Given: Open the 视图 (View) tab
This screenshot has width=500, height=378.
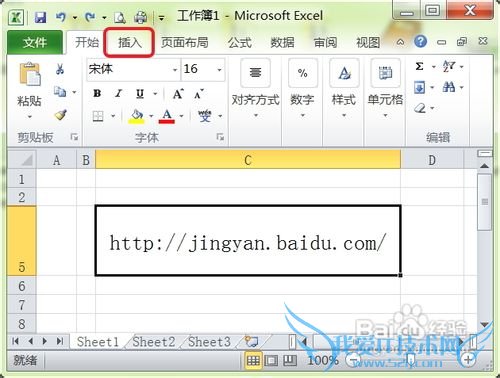Looking at the screenshot, I should (368, 42).
